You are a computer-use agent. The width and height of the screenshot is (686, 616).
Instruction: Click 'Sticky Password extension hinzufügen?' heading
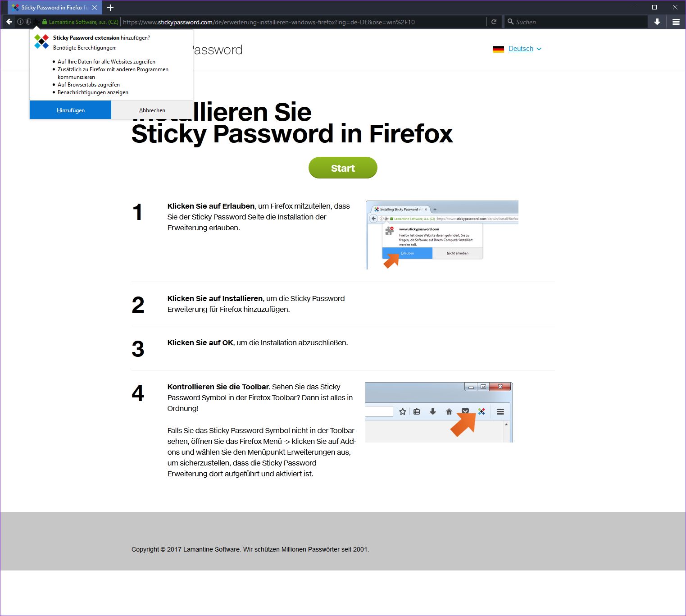[x=101, y=38]
